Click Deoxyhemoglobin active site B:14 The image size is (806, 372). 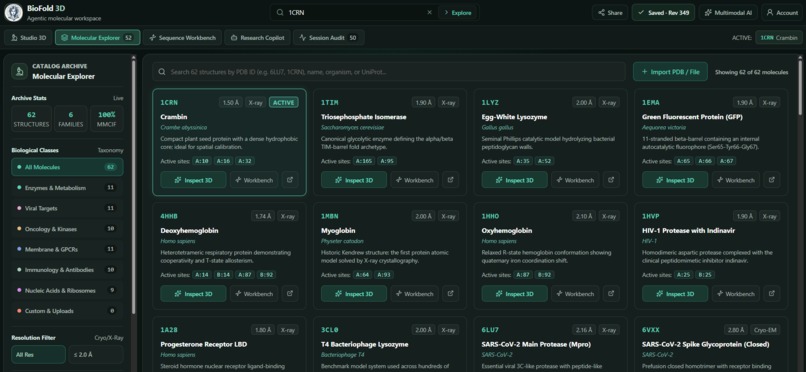click(x=223, y=275)
